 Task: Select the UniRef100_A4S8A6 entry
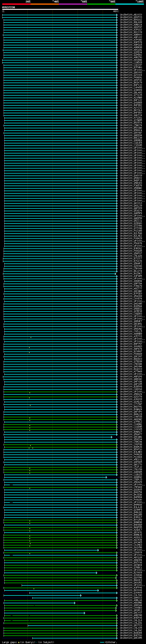131,60
